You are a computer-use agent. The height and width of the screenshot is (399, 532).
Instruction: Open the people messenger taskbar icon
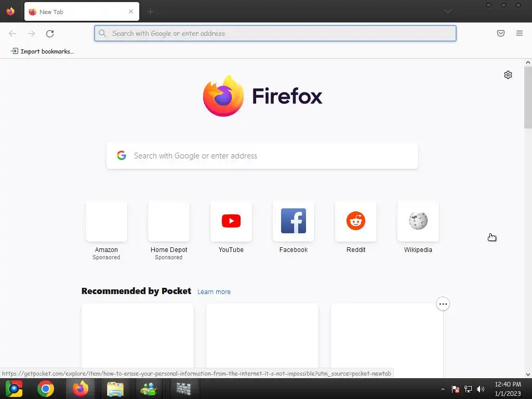coord(148,389)
